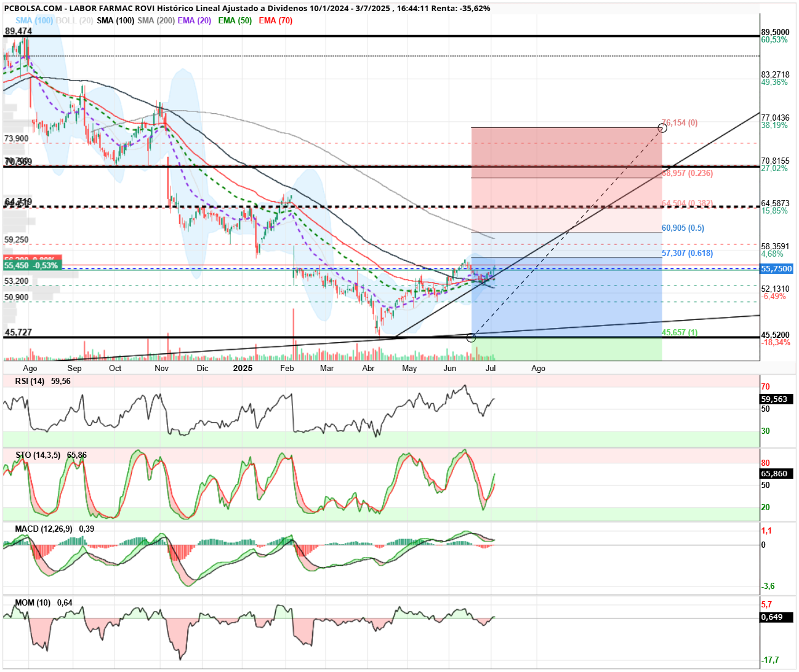Click the 60,53% percentage label
Viewport: 799px width, 672px height.
click(774, 39)
